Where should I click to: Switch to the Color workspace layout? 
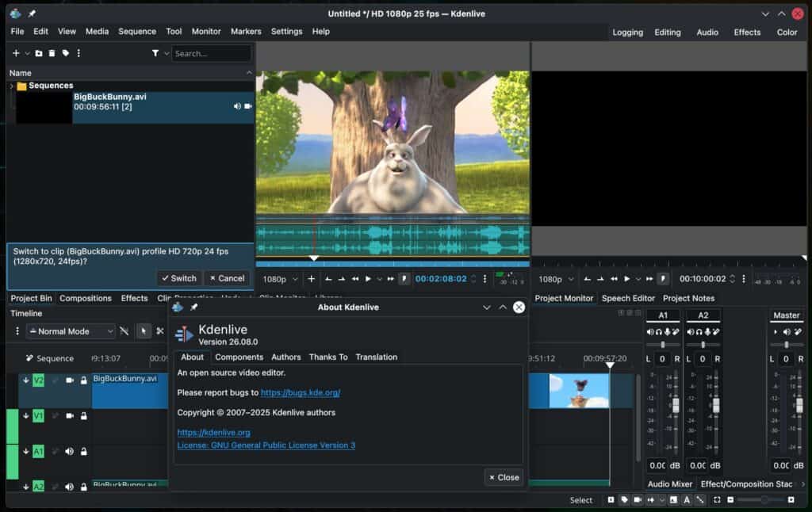787,32
